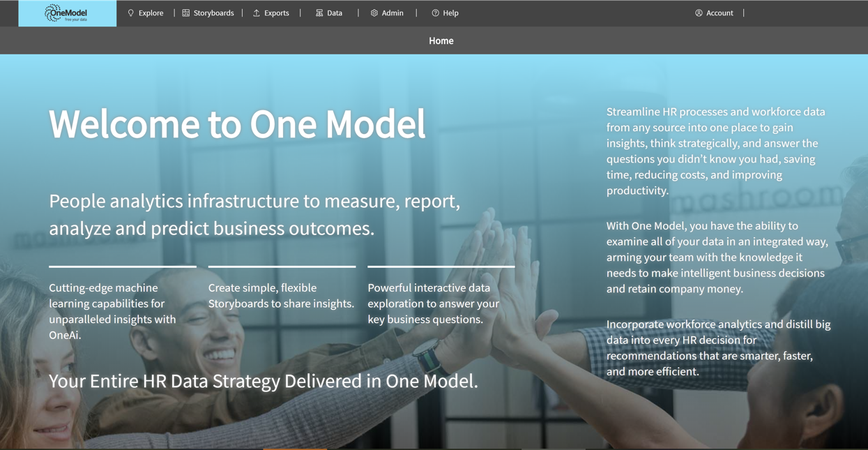
Task: Click the Admin gear icon
Action: [x=374, y=13]
